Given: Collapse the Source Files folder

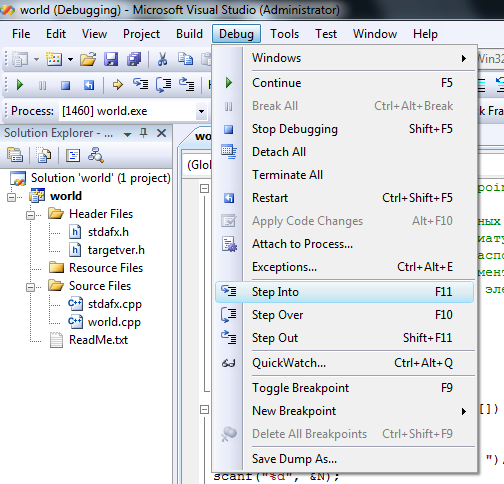Looking at the screenshot, I should click(30, 287).
